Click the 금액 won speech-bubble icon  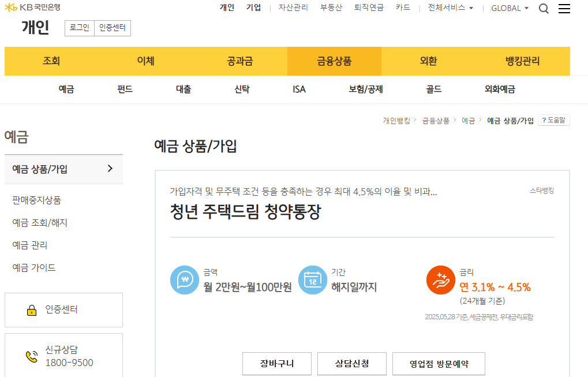pyautogui.click(x=185, y=280)
